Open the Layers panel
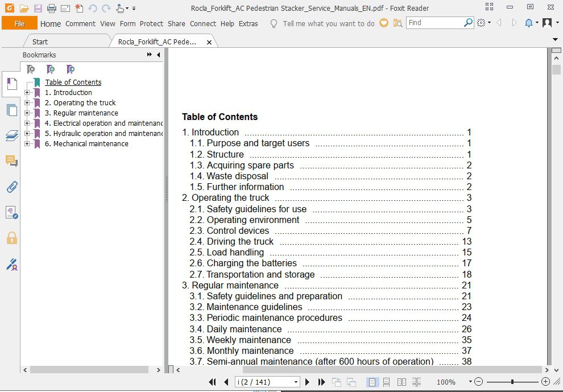The height and width of the screenshot is (392, 563). point(12,135)
